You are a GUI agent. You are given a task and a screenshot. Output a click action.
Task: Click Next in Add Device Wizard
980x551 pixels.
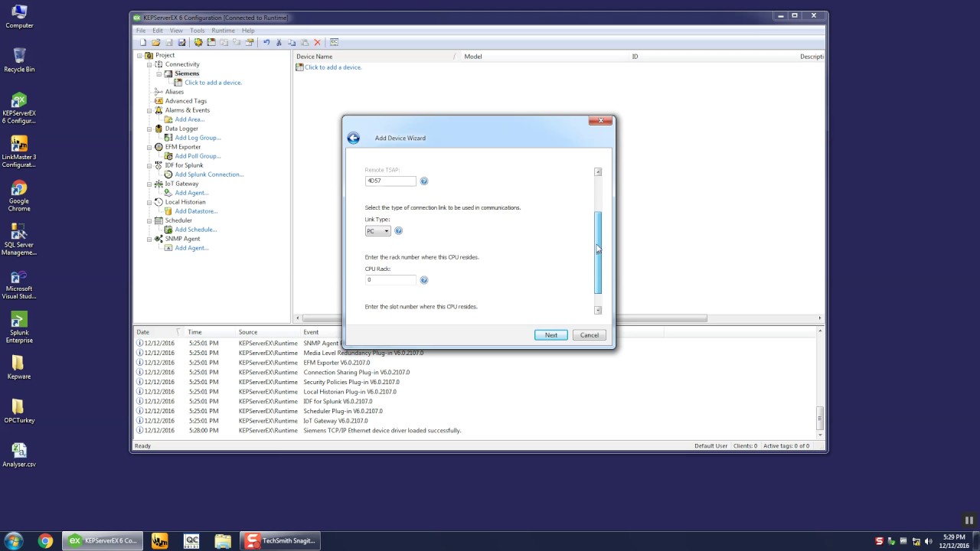[x=551, y=335]
